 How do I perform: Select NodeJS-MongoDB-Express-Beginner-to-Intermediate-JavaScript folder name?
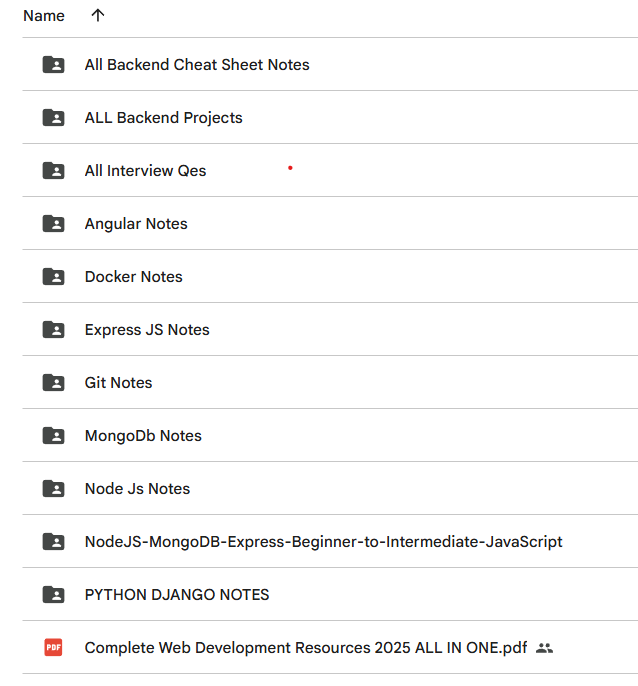click(323, 542)
